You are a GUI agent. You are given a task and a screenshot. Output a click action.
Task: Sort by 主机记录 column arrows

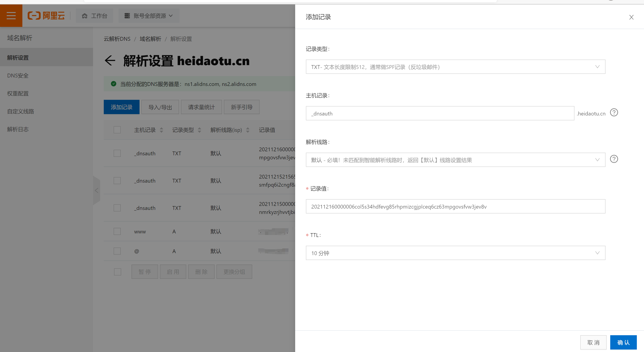click(x=161, y=130)
